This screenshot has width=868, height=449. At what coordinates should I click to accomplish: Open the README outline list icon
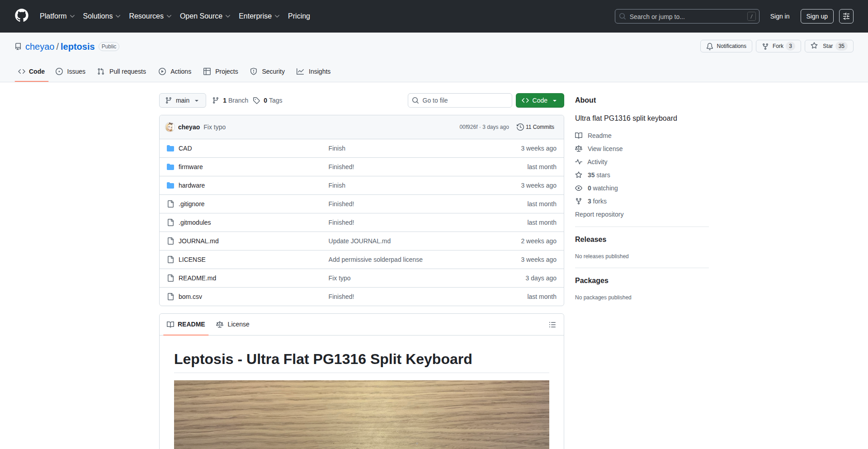(552, 325)
